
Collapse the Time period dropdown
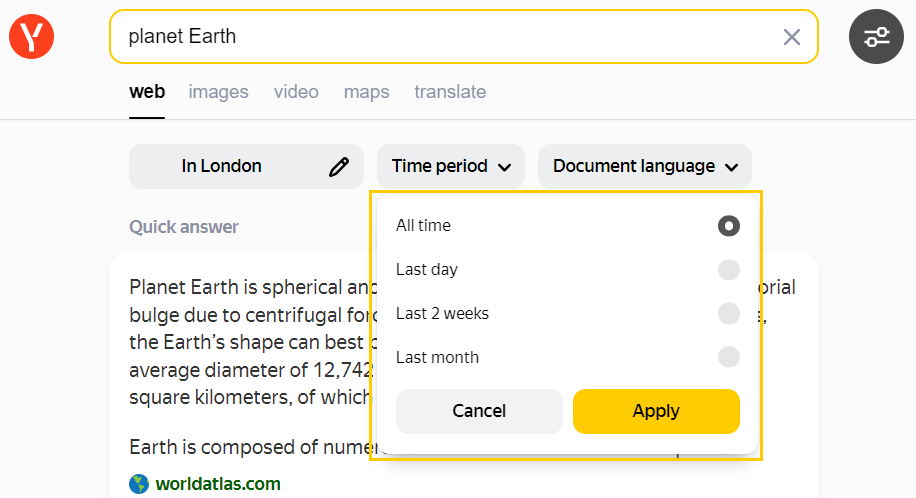(x=451, y=167)
